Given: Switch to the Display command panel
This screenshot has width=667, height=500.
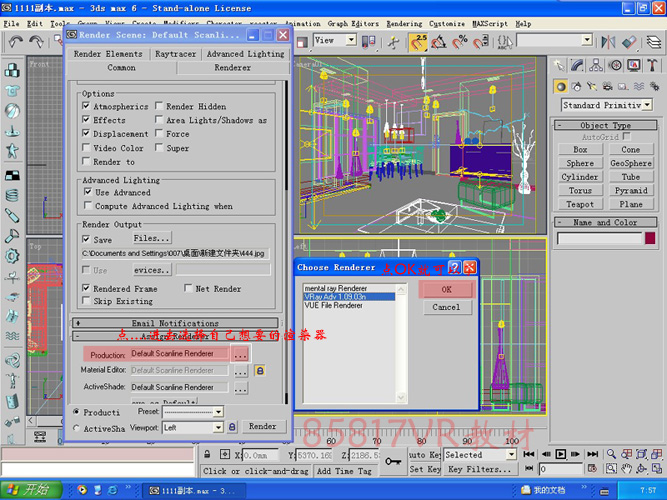Looking at the screenshot, I should tap(634, 65).
